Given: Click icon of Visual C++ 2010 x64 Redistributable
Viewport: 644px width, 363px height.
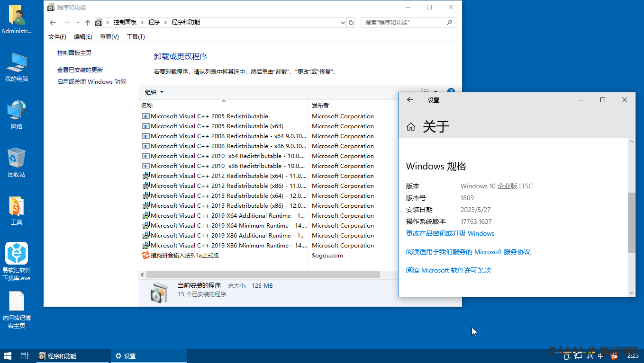Looking at the screenshot, I should tap(146, 156).
